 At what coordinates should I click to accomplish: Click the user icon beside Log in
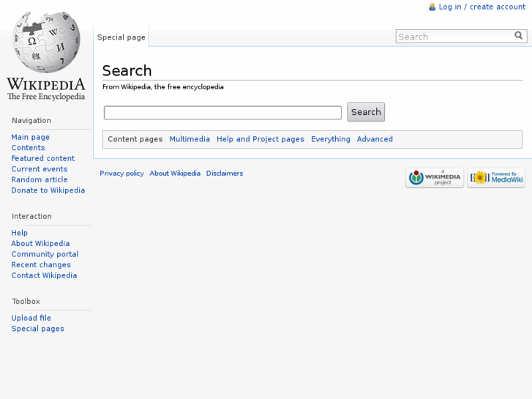click(x=432, y=7)
